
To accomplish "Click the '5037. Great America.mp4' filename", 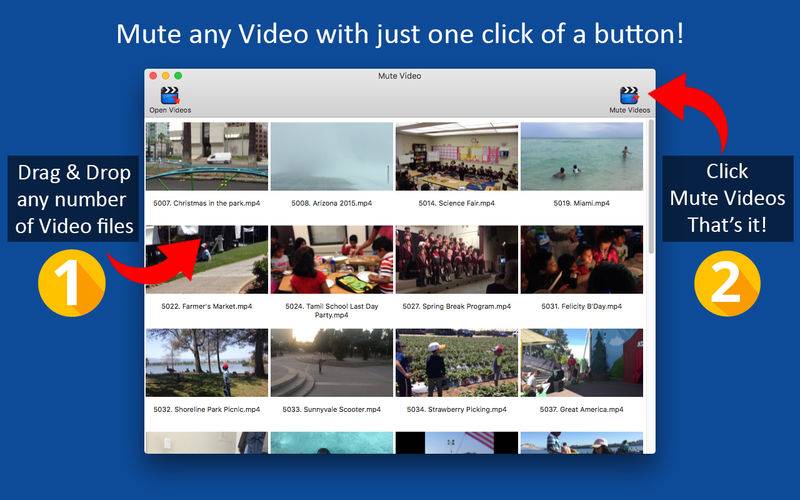I will 582,409.
